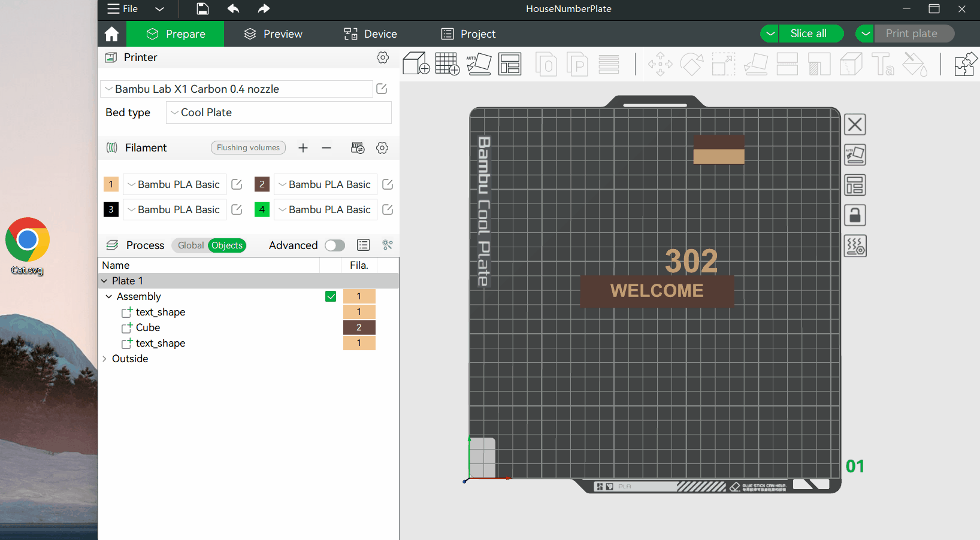Collapse the Plate 1 tree node

point(104,281)
